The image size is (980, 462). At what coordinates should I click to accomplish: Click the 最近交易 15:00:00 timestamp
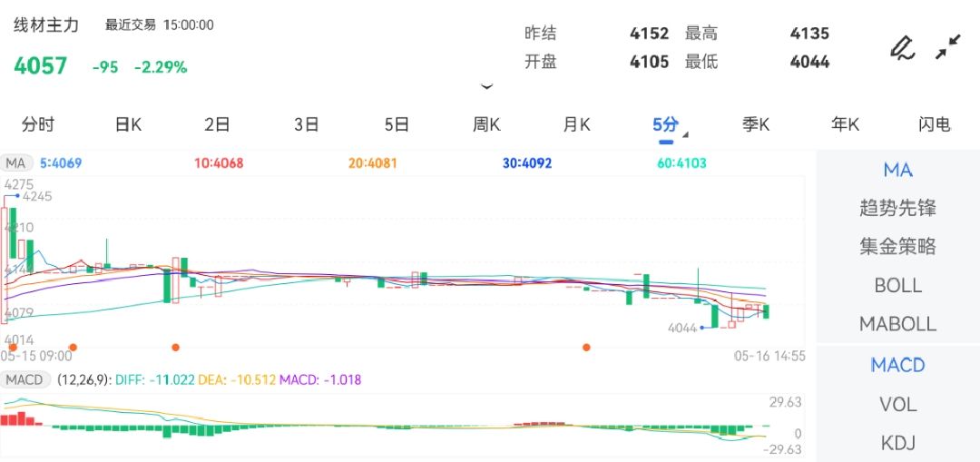pos(160,25)
